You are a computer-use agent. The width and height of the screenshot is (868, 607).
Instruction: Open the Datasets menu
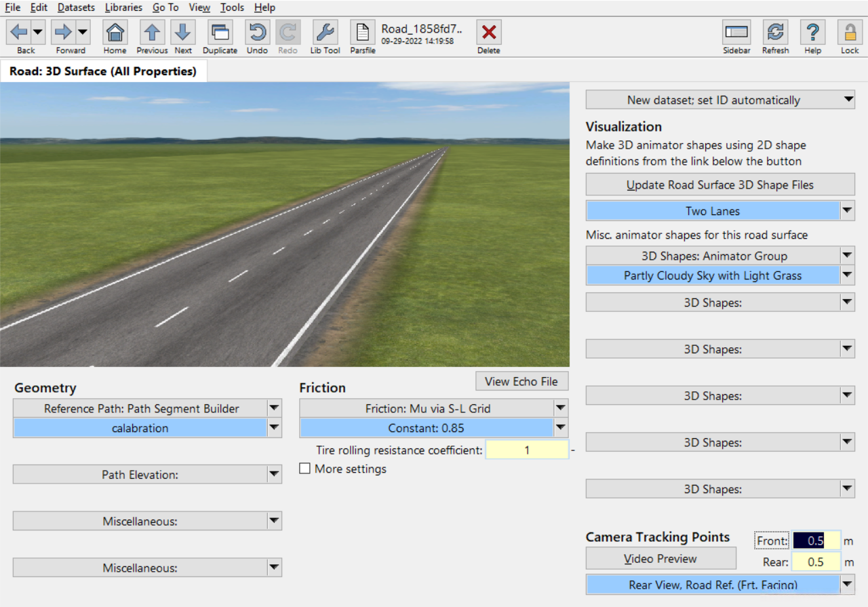pyautogui.click(x=76, y=7)
